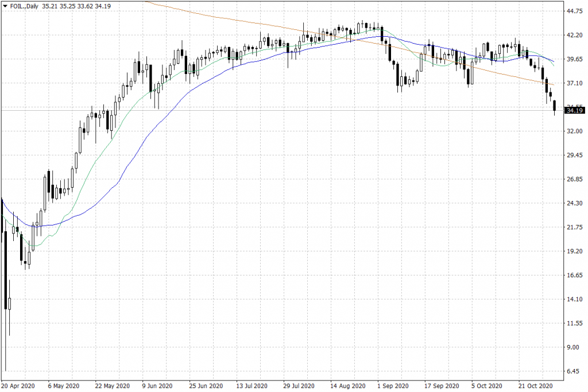This screenshot has height=392, width=588.
Task: Click the 32.00 price axis label
Action: pyautogui.click(x=575, y=131)
